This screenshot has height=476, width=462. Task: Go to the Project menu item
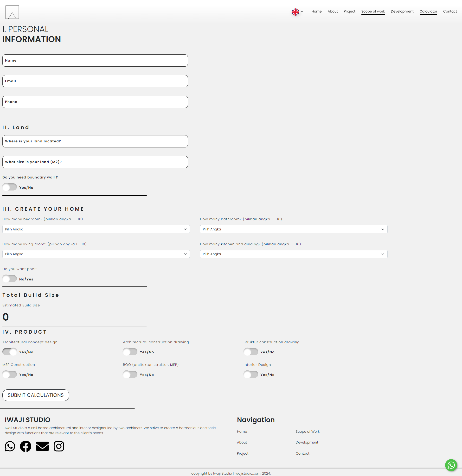[349, 11]
